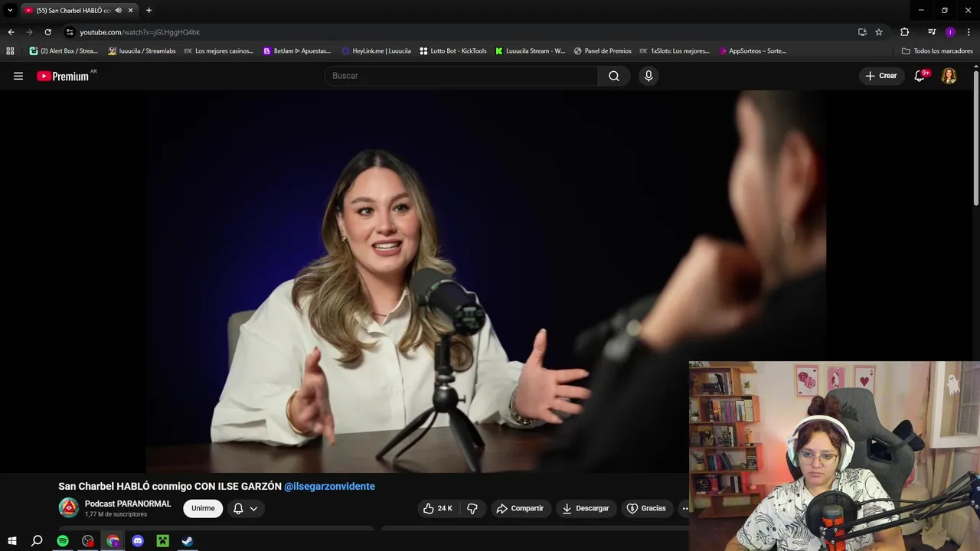Dislike the video with thumbs down
The width and height of the screenshot is (980, 551).
[472, 508]
